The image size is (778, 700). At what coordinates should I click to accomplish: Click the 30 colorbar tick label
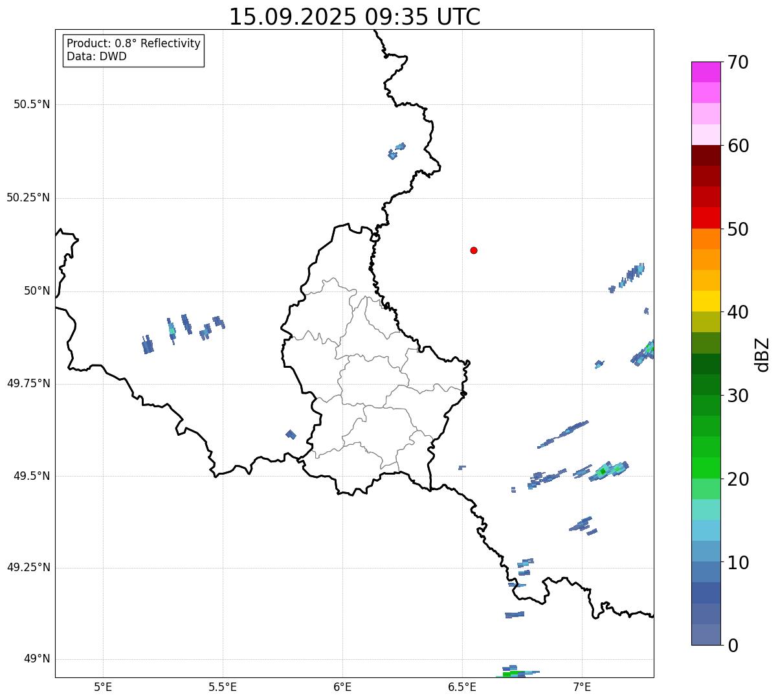[738, 396]
